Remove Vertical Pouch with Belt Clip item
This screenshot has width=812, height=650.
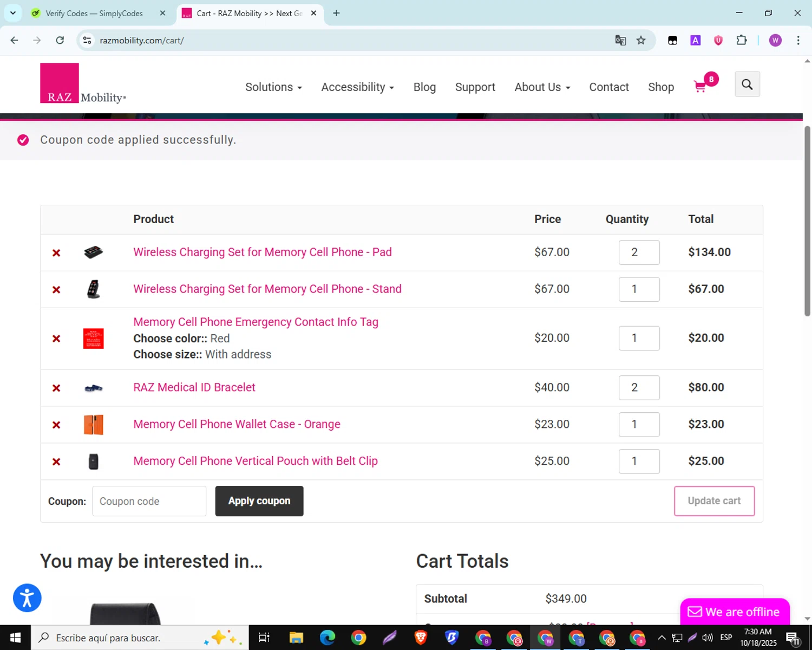click(x=56, y=461)
